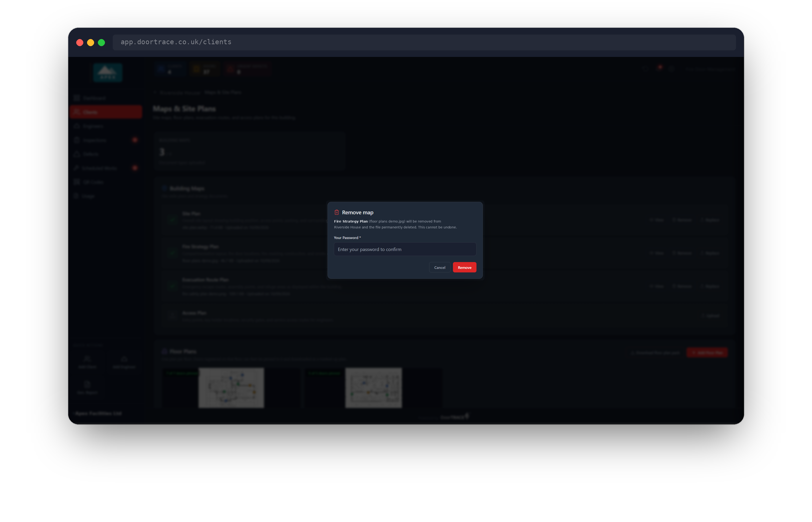
Task: Close the window with the red button
Action: pos(80,42)
